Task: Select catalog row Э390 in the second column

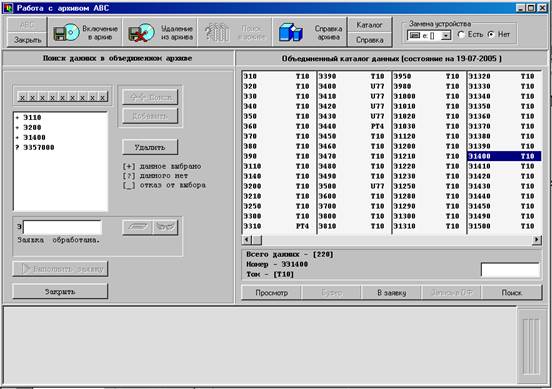Action: 354,76
